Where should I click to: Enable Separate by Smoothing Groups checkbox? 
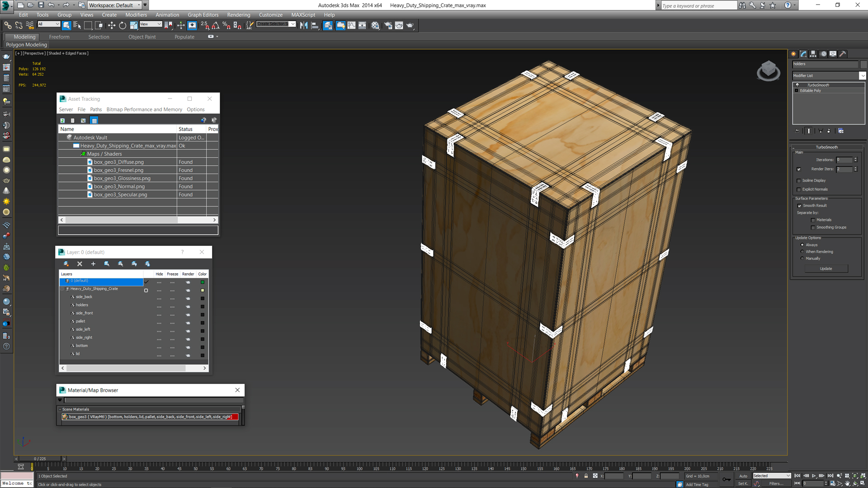coord(813,228)
